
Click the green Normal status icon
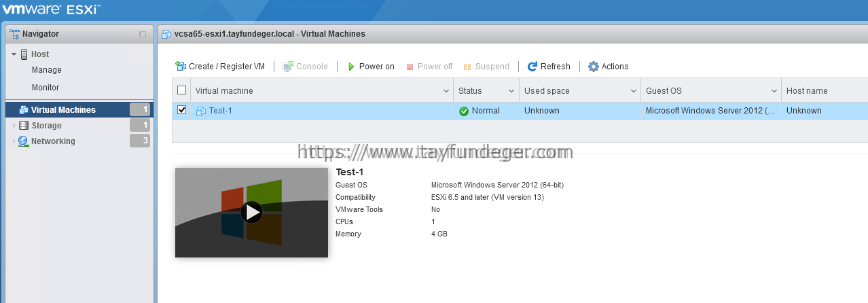click(464, 111)
